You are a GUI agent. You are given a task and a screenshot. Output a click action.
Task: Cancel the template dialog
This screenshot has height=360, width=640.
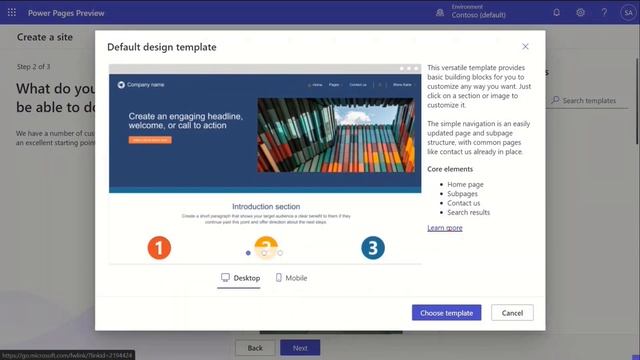tap(512, 313)
